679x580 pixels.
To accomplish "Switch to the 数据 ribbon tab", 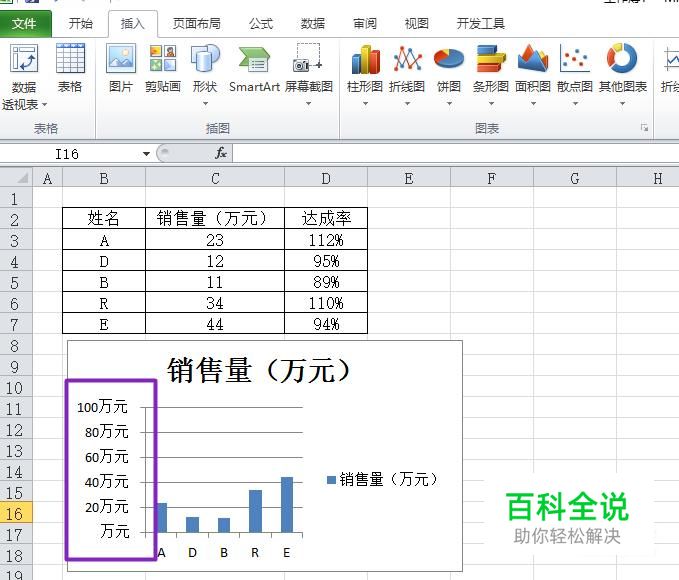I will click(313, 23).
